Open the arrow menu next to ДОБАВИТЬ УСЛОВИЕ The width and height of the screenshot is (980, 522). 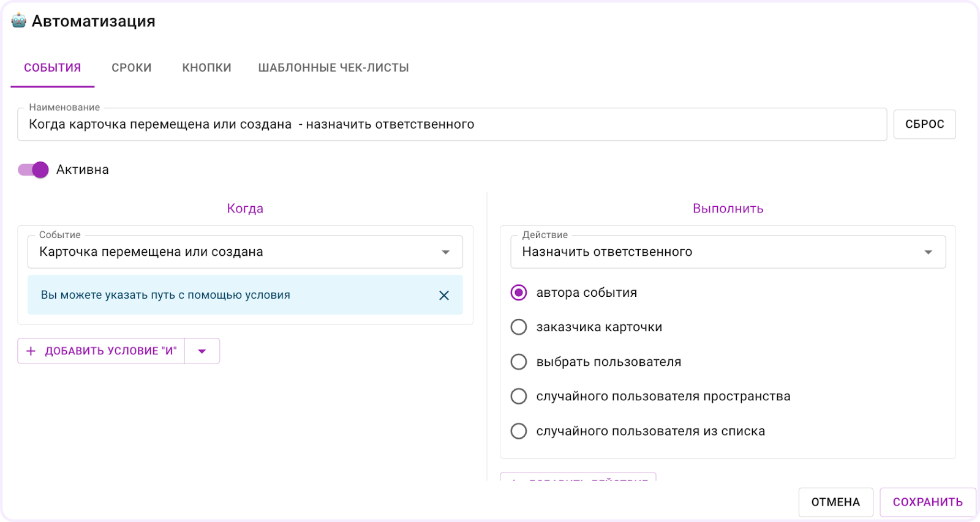[x=202, y=351]
